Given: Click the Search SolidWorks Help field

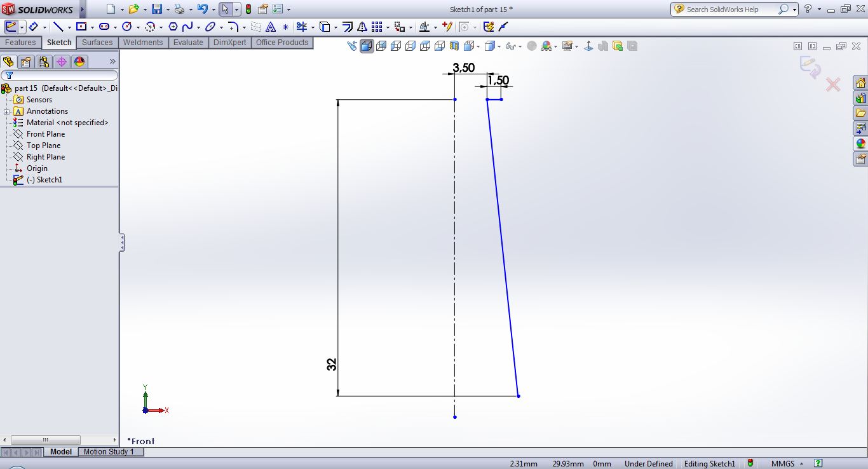Looking at the screenshot, I should click(x=731, y=10).
